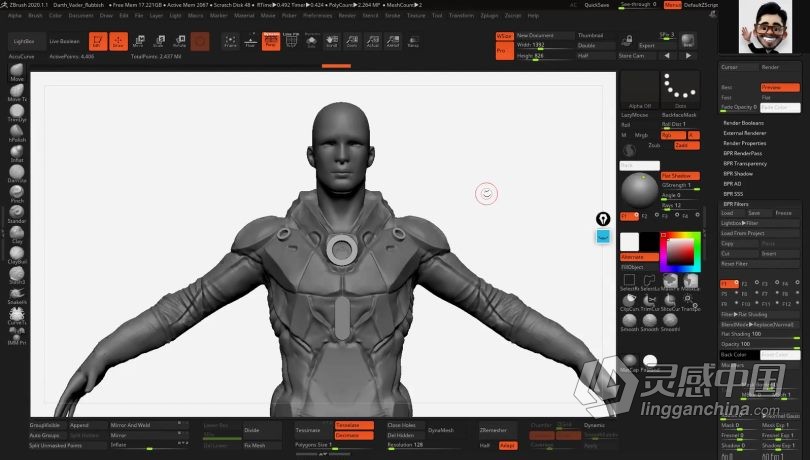Toggle the Adapt option near ZRemesher
810x460 pixels.
point(508,445)
